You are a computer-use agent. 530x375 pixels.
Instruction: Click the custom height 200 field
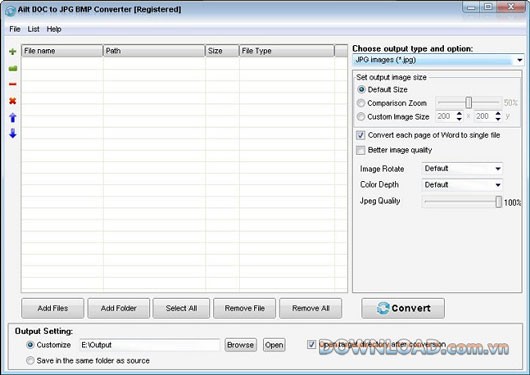pos(484,116)
